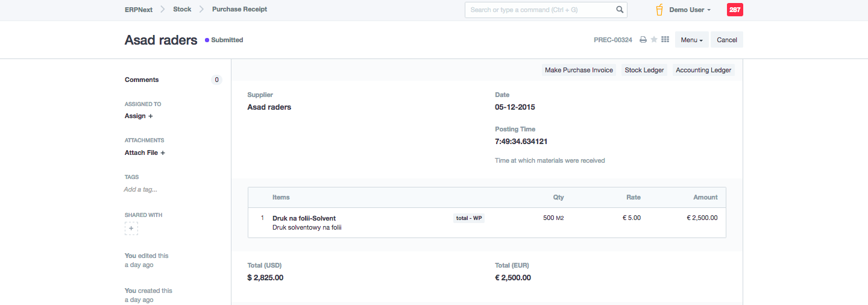Navigate to Stock breadcrumb
868x305 pixels.
point(182,9)
